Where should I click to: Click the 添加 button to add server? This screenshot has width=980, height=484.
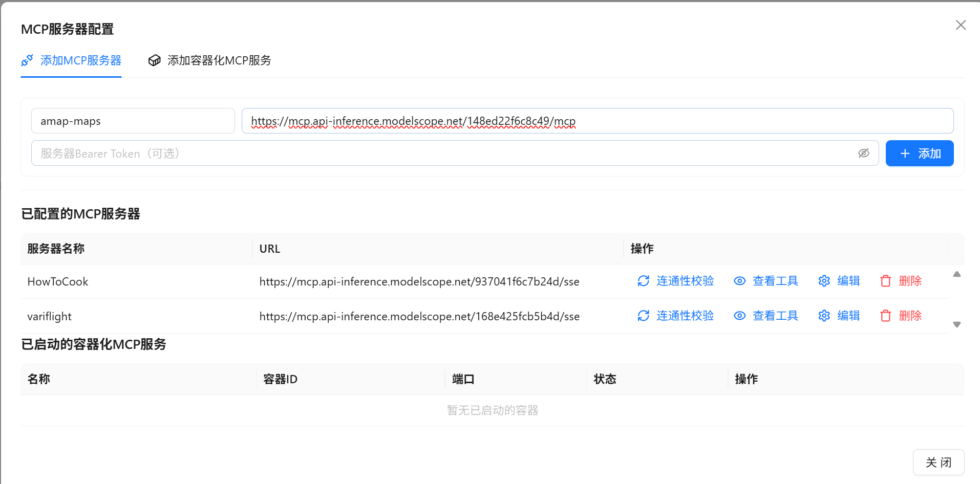click(x=919, y=153)
